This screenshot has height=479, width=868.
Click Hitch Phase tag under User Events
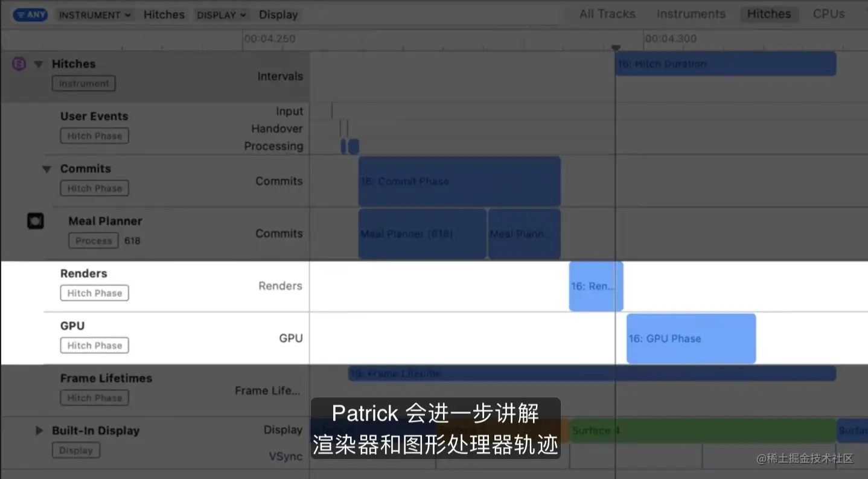click(x=95, y=136)
